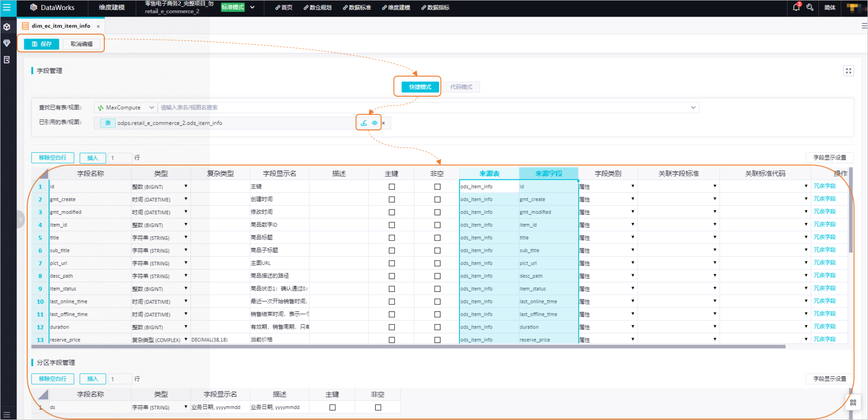
Task: Toggle primary key checkbox for ds partition row
Action: pyautogui.click(x=332, y=408)
